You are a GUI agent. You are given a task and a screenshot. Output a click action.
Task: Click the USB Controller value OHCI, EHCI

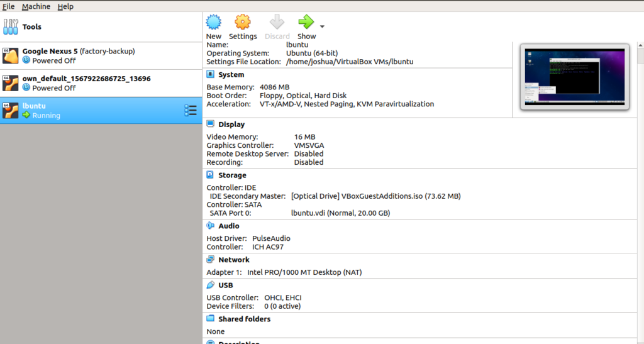(x=282, y=297)
